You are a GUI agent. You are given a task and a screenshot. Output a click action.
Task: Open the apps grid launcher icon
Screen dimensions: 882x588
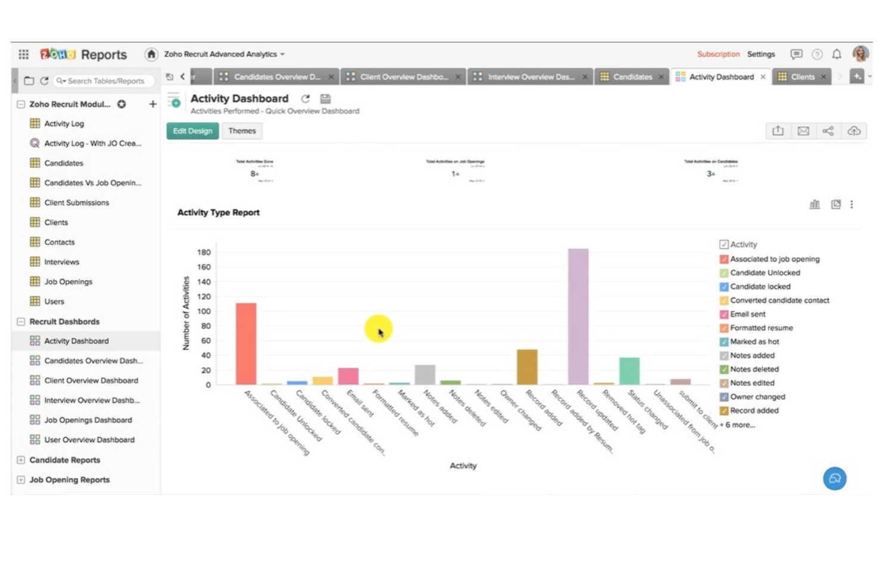coord(24,54)
